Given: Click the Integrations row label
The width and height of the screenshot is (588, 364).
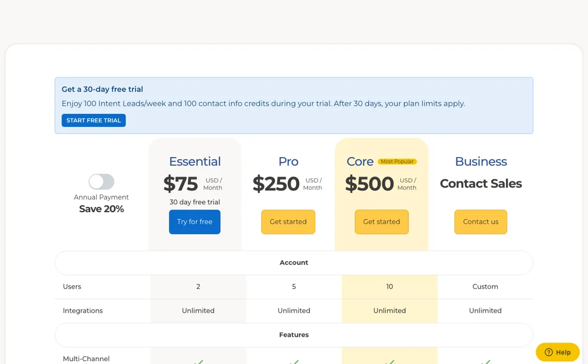Looking at the screenshot, I should pyautogui.click(x=82, y=311).
